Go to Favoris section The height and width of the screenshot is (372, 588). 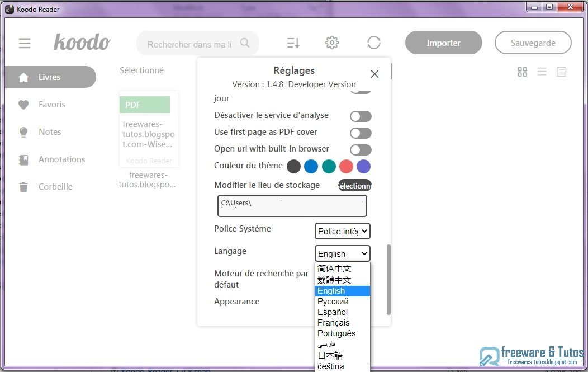pyautogui.click(x=52, y=105)
